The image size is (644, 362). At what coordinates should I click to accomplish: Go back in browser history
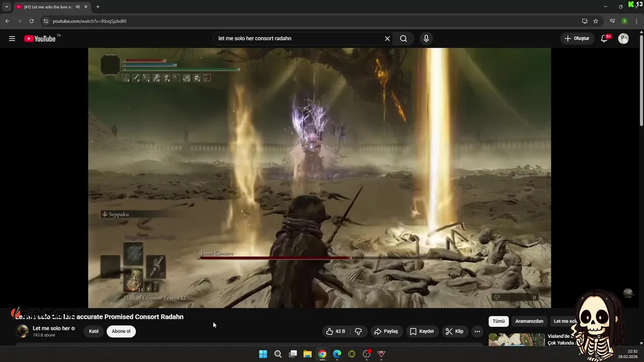[7, 21]
